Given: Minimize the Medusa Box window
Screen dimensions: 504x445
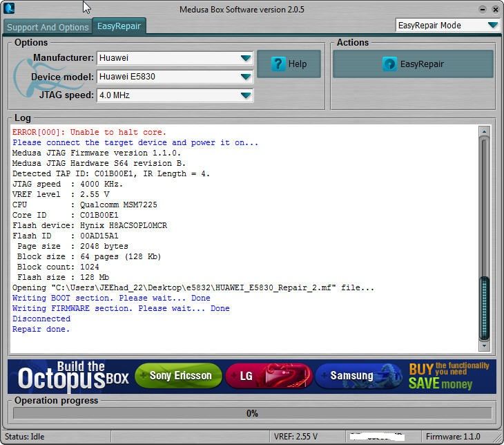Looking at the screenshot, I should (x=482, y=10).
